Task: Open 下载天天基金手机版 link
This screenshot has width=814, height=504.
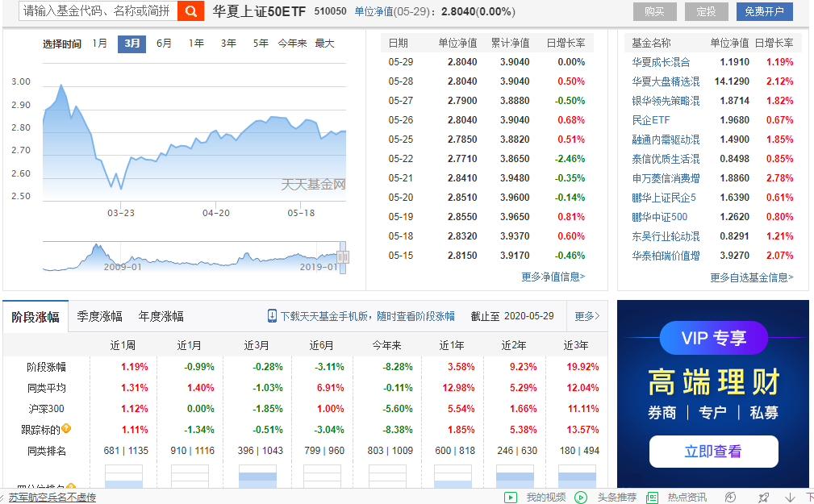Action: 368,316
